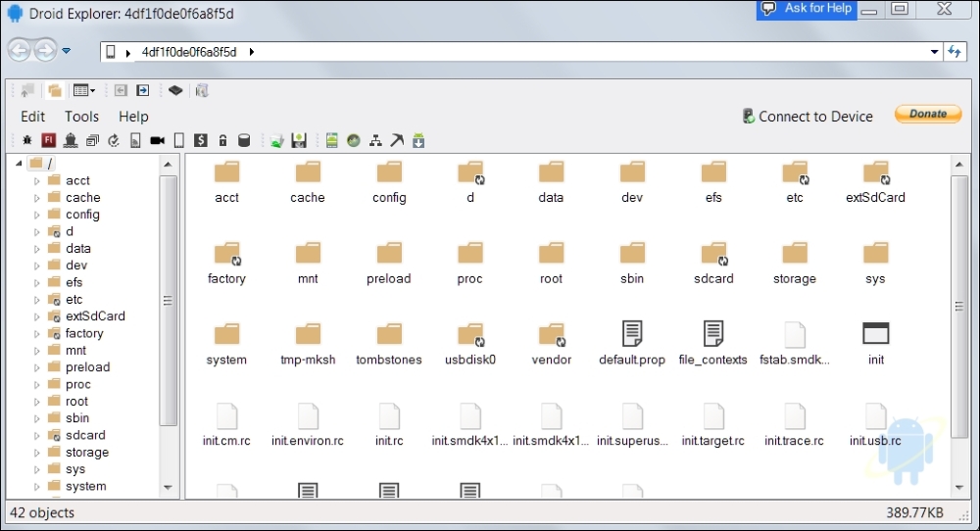The image size is (980, 531).
Task: Expand the acct tree node
Action: pyautogui.click(x=36, y=181)
